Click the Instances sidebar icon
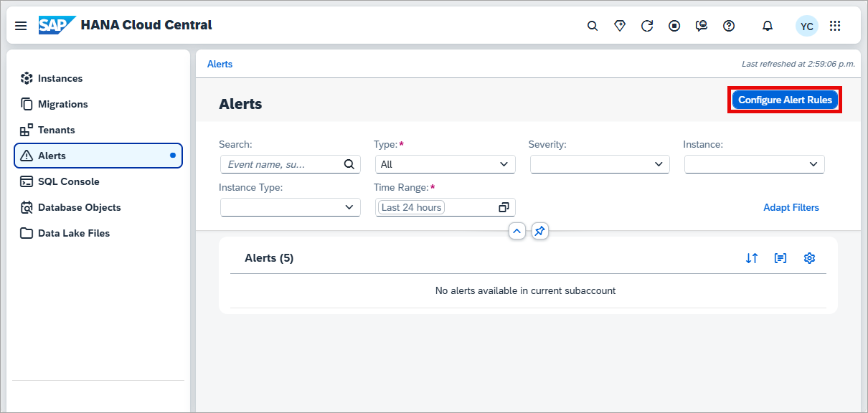 27,78
